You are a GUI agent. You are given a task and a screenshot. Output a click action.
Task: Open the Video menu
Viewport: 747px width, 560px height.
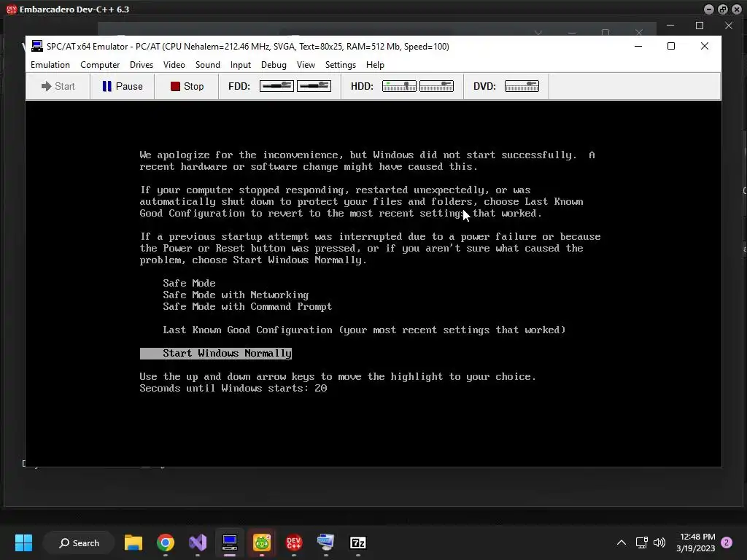point(174,65)
